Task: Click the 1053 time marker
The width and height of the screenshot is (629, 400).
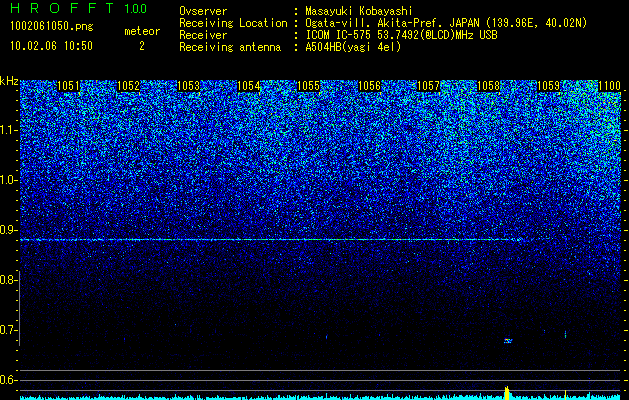Action: coord(189,86)
